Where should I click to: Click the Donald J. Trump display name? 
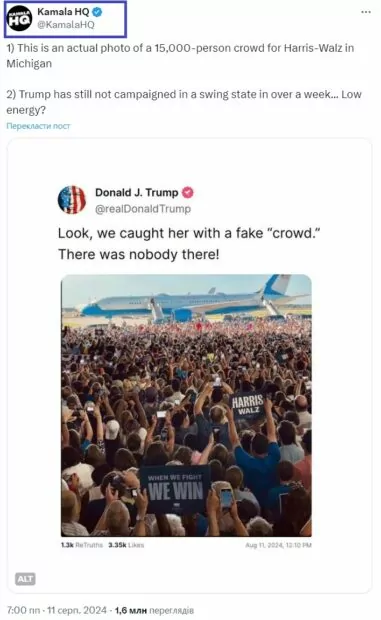[x=137, y=193]
